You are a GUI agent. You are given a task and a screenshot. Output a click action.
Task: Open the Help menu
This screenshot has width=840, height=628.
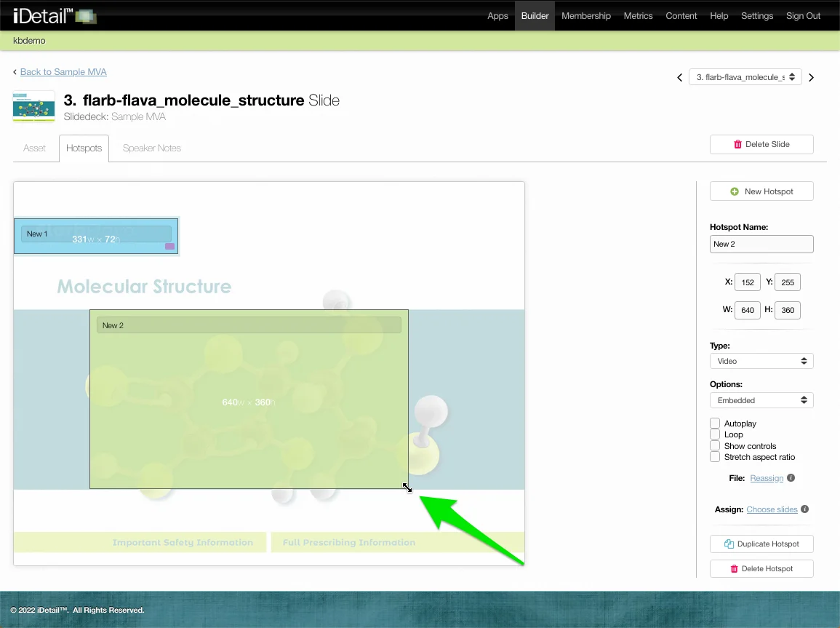pyautogui.click(x=719, y=15)
